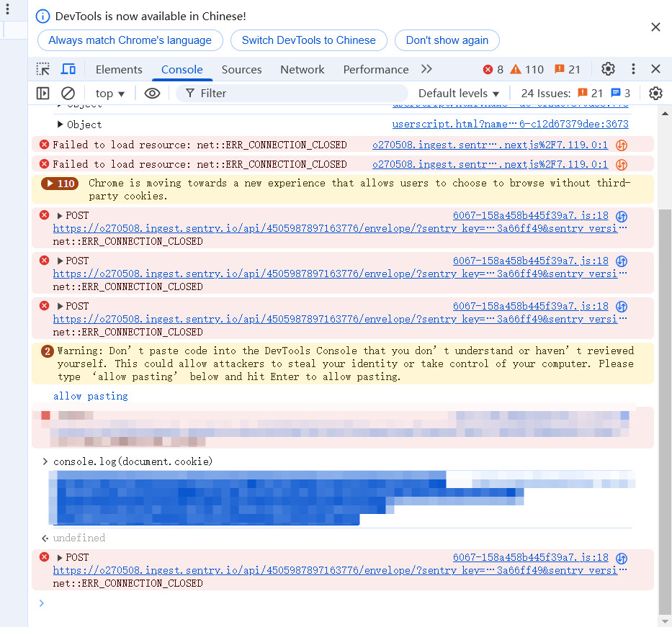Activate the inspect element picker tool
The height and width of the screenshot is (627, 672).
pos(43,69)
